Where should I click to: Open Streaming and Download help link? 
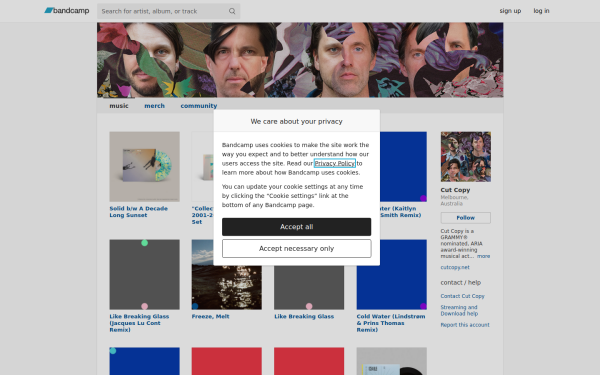[x=459, y=310]
